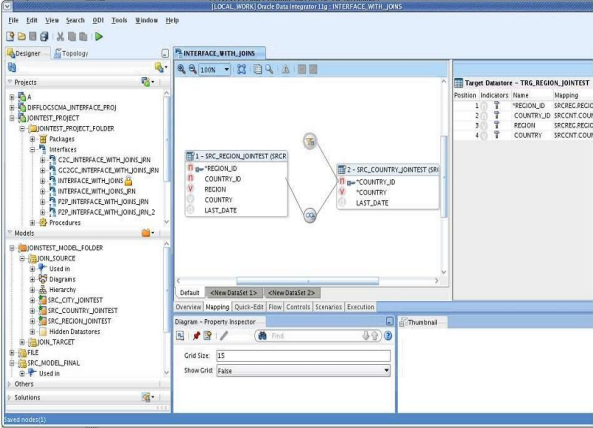Select C2C_INTERFACE_WITH_JOINS_JRN interface
This screenshot has width=593, height=428.
point(104,160)
